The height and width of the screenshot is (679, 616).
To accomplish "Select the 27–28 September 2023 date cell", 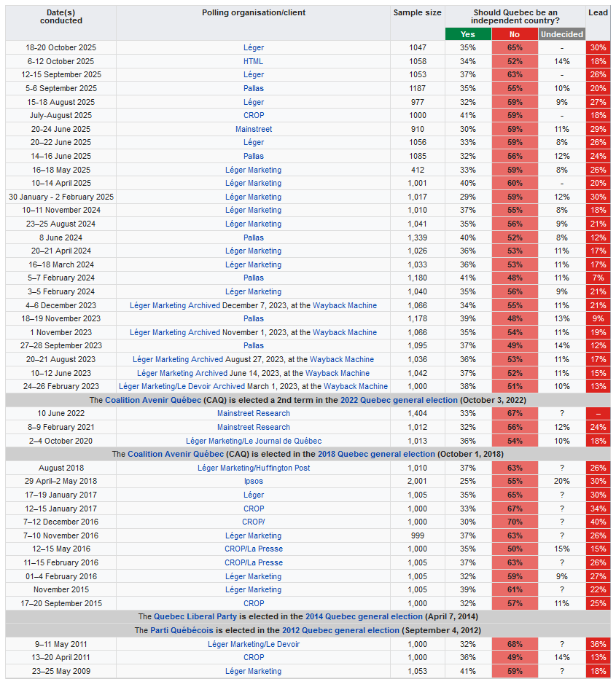I will [x=61, y=345].
